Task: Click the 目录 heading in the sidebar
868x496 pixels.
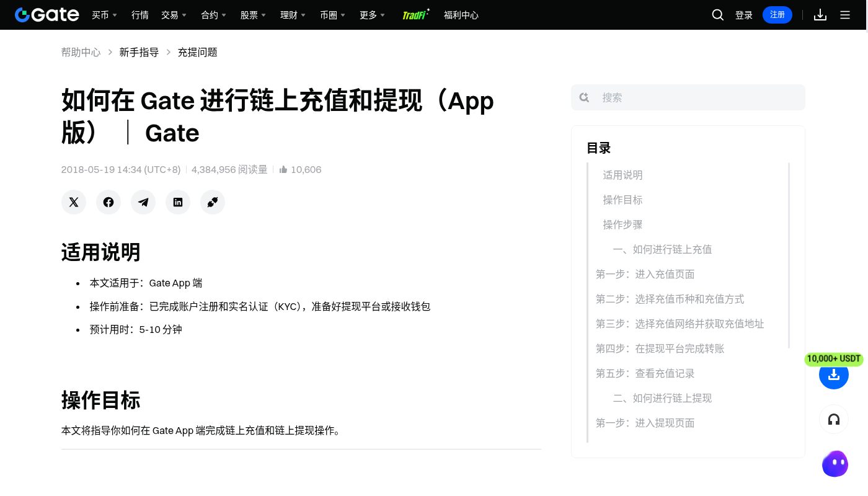Action: (599, 148)
